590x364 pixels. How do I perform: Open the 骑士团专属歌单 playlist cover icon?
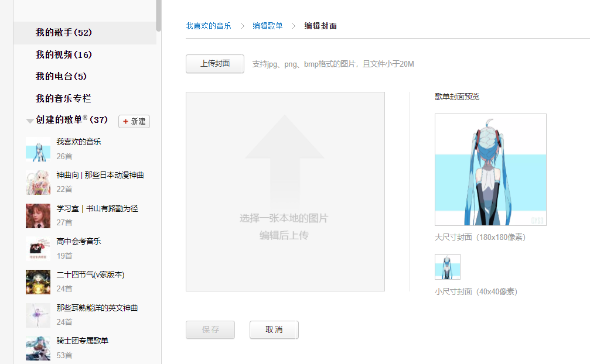(38, 348)
